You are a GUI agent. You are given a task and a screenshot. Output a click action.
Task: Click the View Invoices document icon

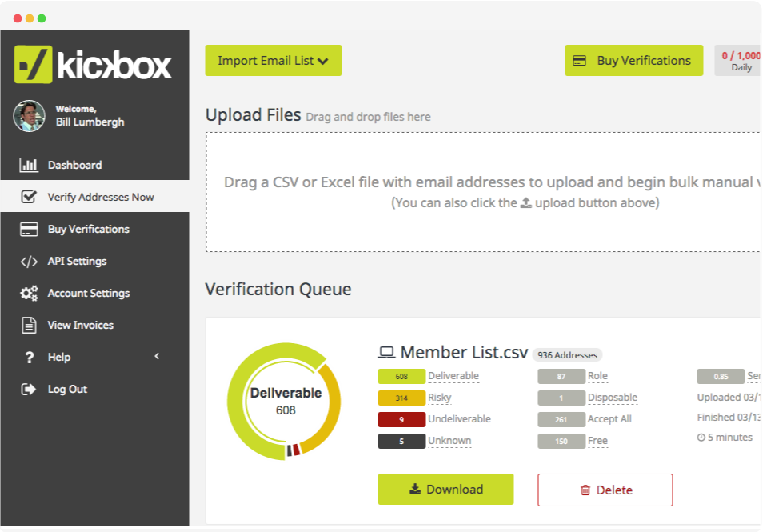tap(29, 325)
